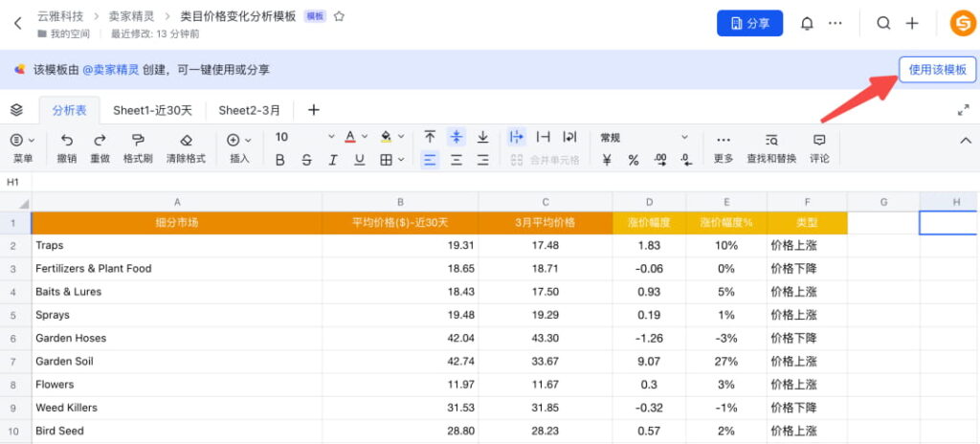Image resolution: width=980 pixels, height=444 pixels.
Task: Switch to the Sheet1-近30天 tab
Action: [152, 110]
